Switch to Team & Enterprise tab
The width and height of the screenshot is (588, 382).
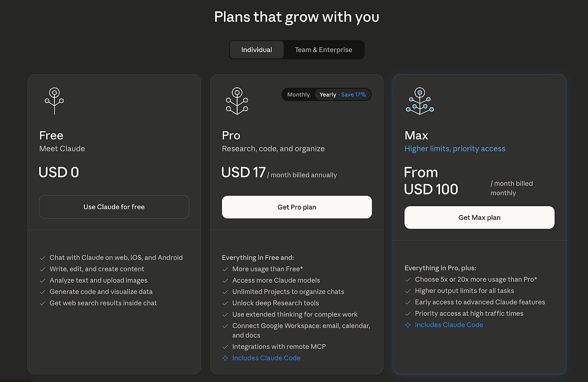point(323,50)
